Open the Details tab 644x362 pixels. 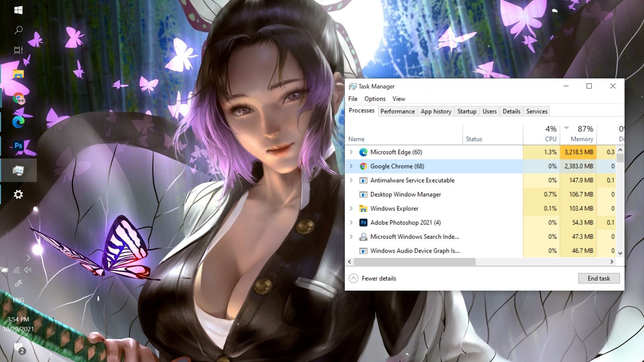click(512, 111)
